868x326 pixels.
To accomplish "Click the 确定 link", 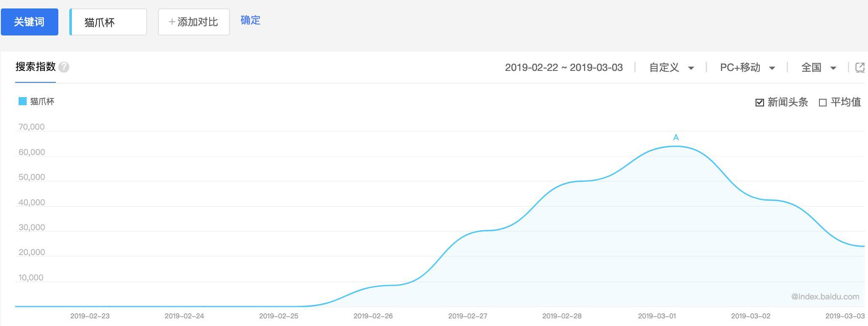I will 251,20.
